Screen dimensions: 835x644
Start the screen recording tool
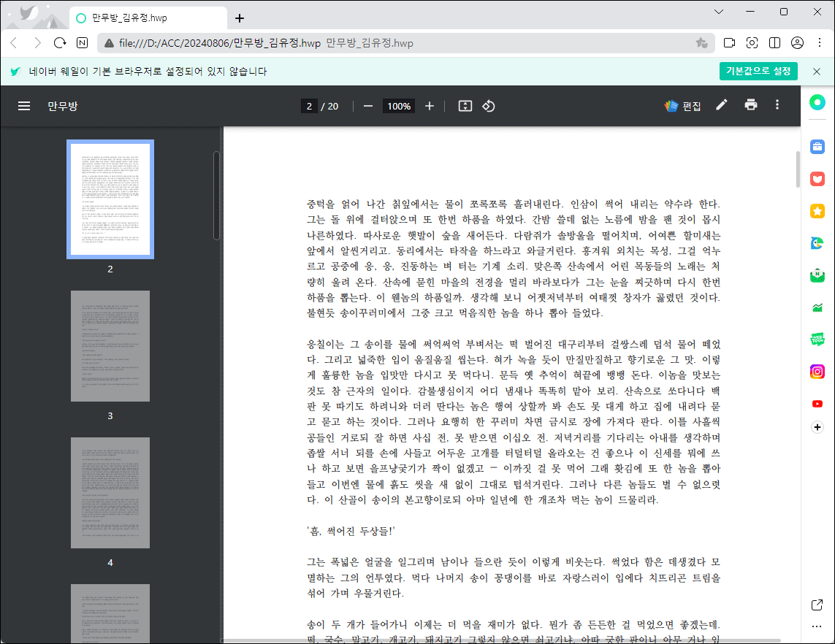[x=729, y=43]
